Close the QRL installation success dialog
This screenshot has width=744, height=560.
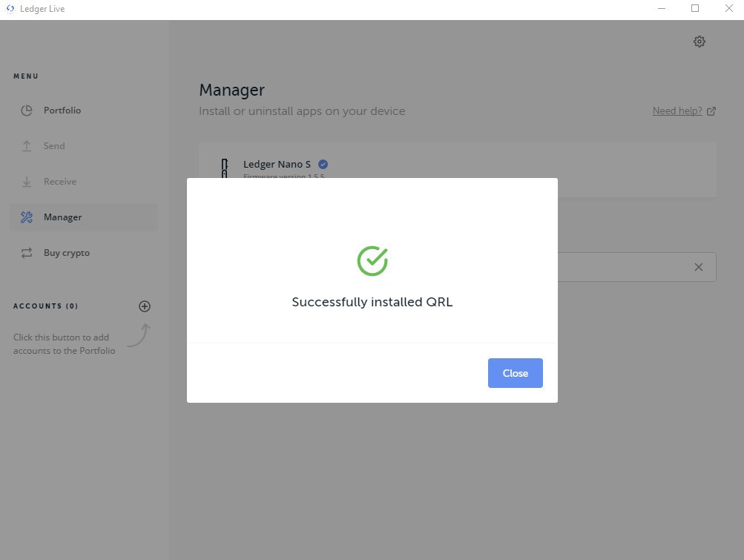pos(515,373)
